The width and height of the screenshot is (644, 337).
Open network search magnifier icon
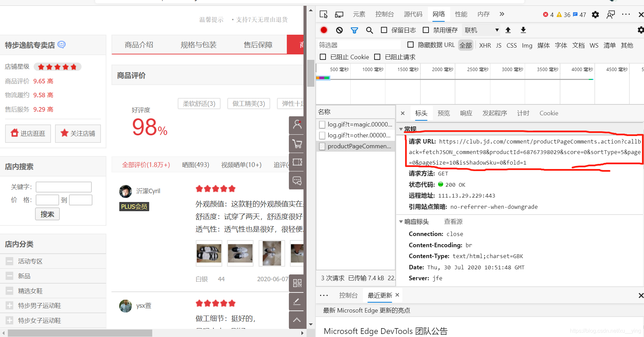pos(369,30)
